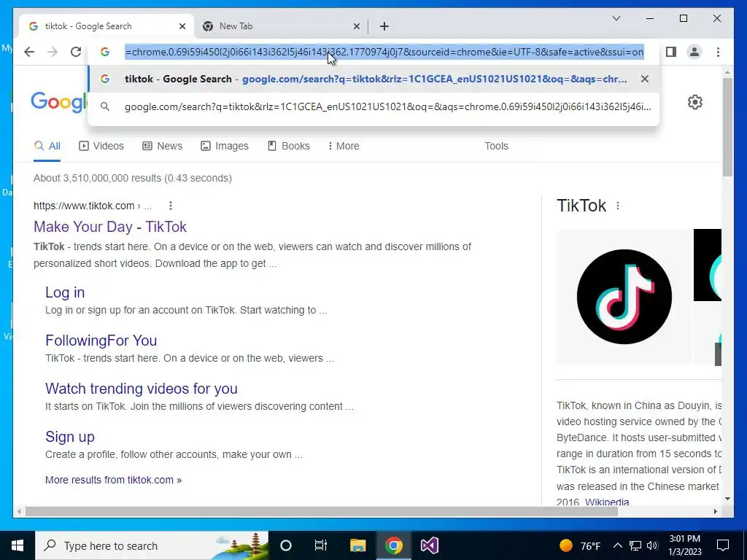The width and height of the screenshot is (747, 560).
Task: Open the Wikipedia link in TikTok panel
Action: coord(607,502)
